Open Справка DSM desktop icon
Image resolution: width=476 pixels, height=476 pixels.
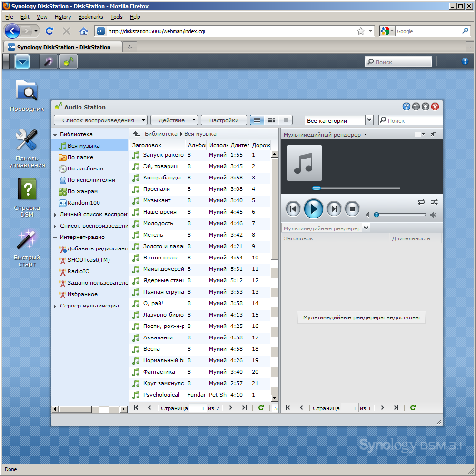pyautogui.click(x=27, y=198)
